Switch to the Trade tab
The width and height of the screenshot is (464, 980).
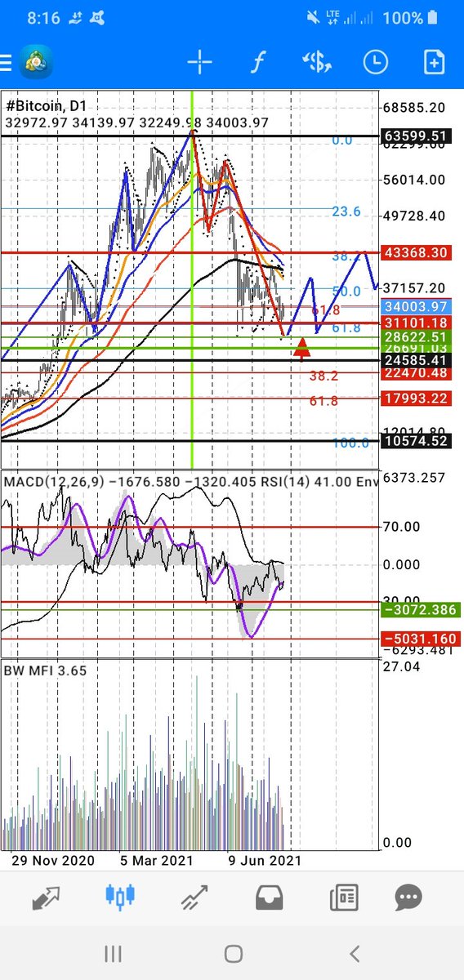click(194, 898)
